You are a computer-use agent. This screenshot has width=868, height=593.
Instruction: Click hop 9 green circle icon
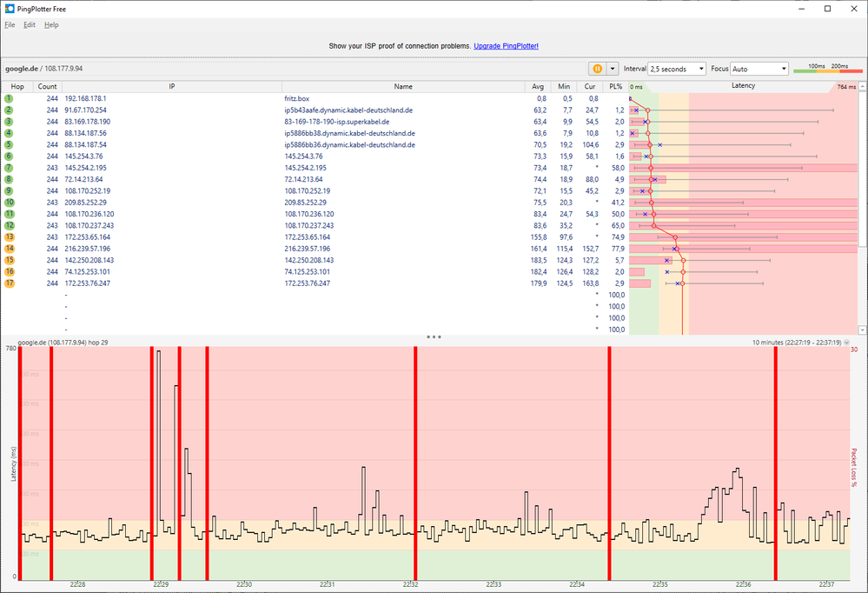pos(9,190)
